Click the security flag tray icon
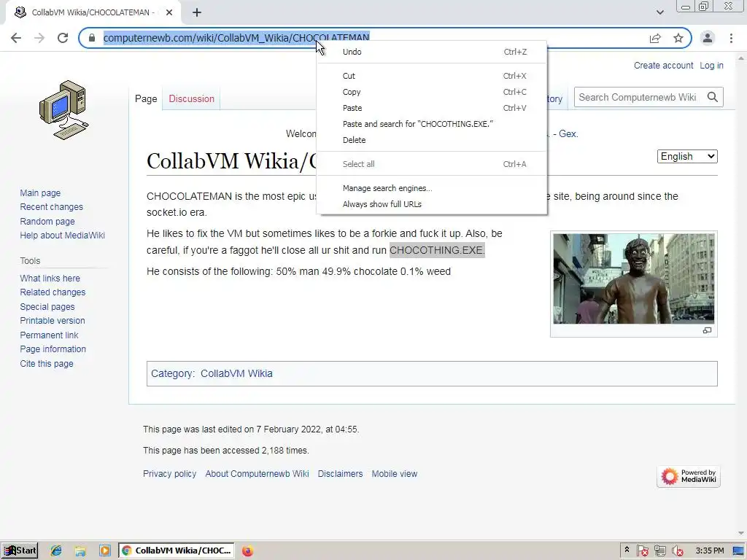747x560 pixels. [x=642, y=551]
